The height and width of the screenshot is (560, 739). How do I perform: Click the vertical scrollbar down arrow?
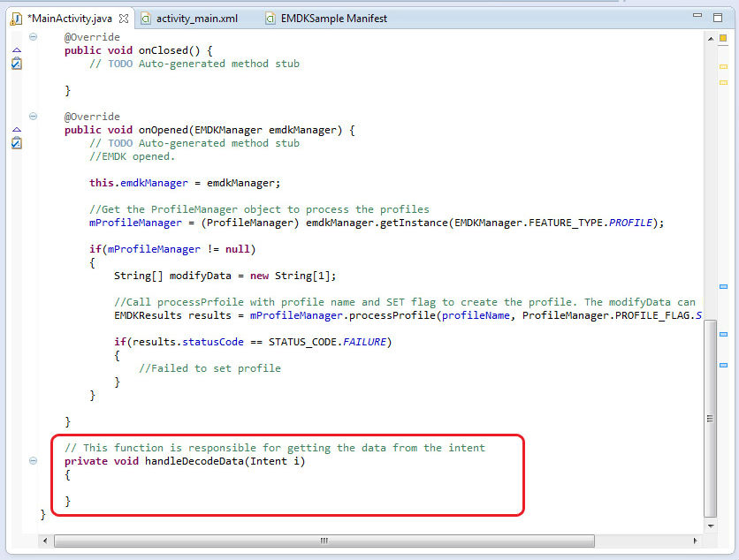(x=710, y=524)
